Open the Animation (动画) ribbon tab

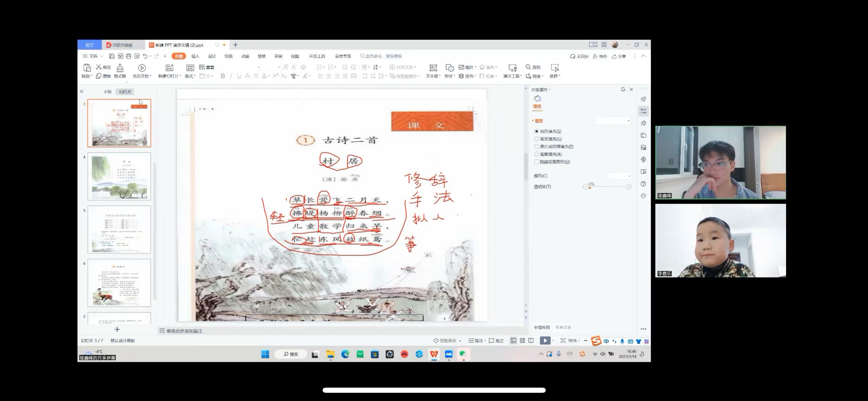click(x=245, y=56)
